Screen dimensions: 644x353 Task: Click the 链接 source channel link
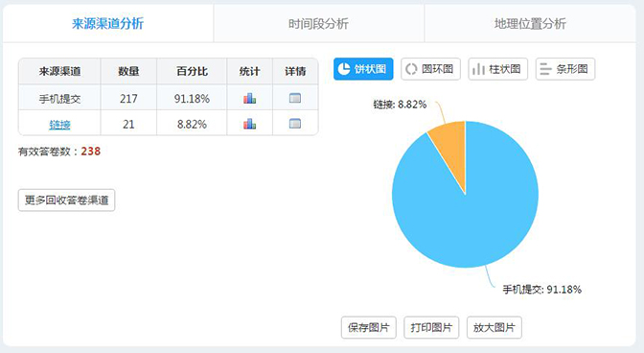59,124
